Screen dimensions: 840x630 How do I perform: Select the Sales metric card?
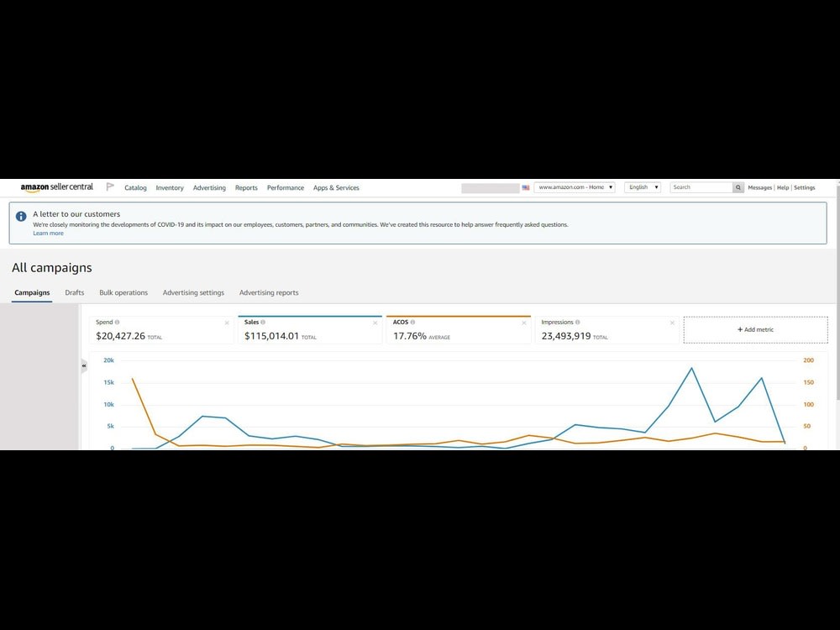click(x=310, y=329)
